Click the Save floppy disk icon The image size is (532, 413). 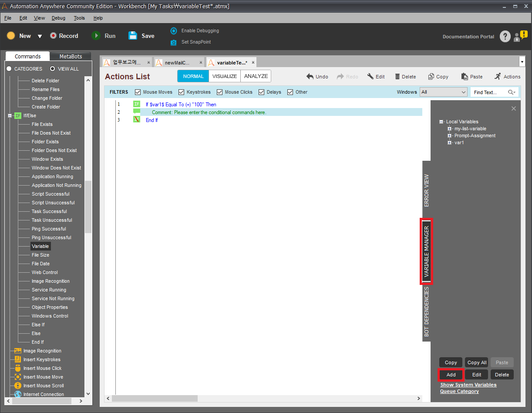coord(133,36)
